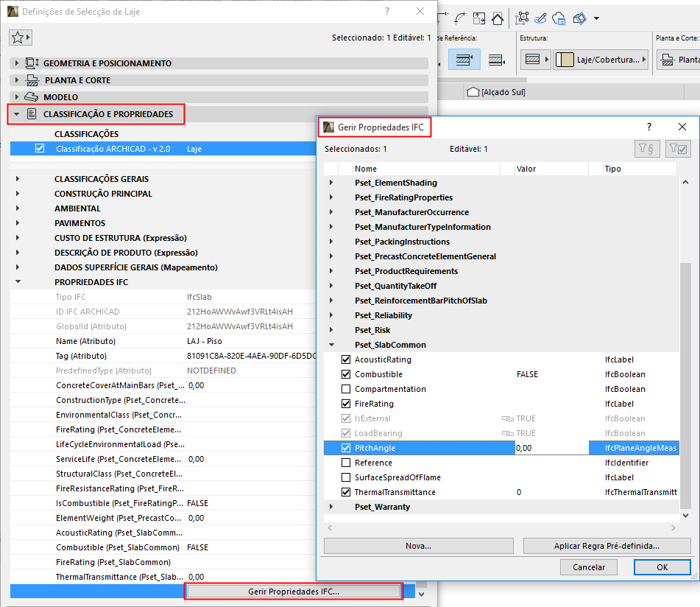The width and height of the screenshot is (700, 607).
Task: Click the home story icon in the toolbar
Action: pos(498,19)
